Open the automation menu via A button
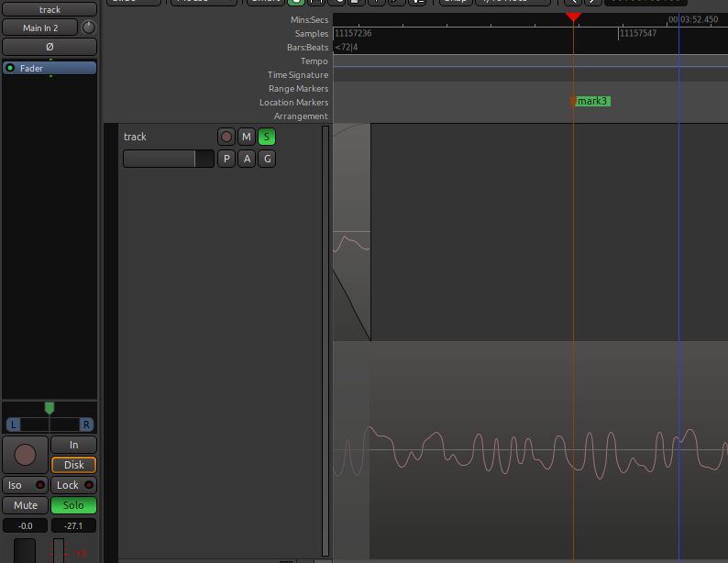The width and height of the screenshot is (728, 563). tap(246, 160)
